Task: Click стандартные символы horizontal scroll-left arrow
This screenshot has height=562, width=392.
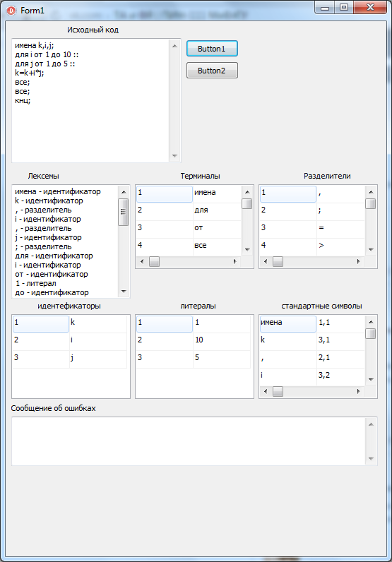Action: [x=266, y=391]
